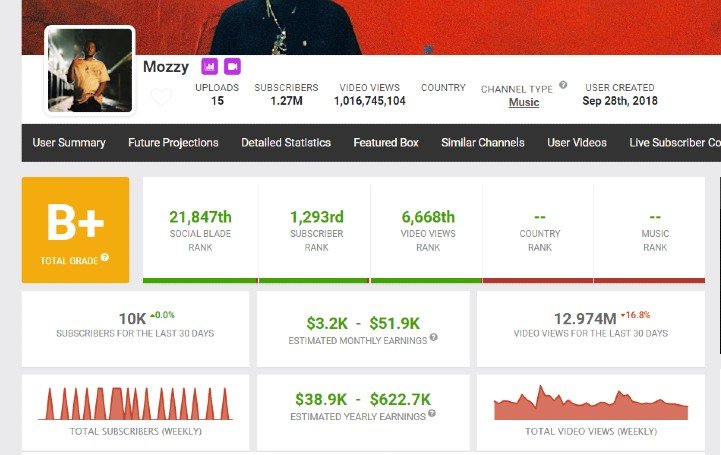The height and width of the screenshot is (455, 721).
Task: Click the green 0.0% subscriber change indicator
Action: click(x=162, y=315)
